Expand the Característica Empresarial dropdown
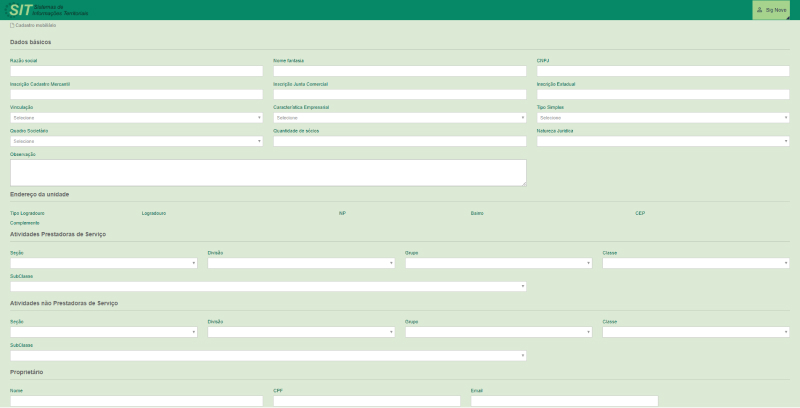This screenshot has width=800, height=408. tap(399, 117)
